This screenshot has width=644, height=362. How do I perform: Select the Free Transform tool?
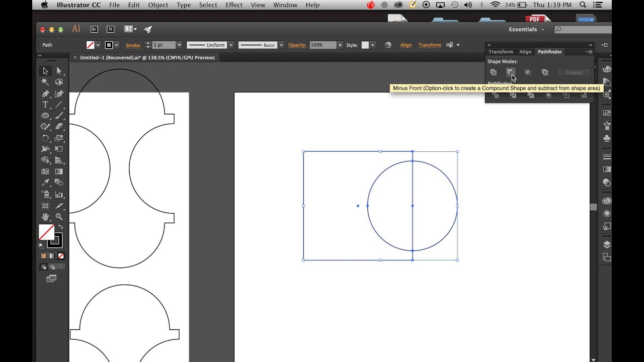[x=59, y=149]
